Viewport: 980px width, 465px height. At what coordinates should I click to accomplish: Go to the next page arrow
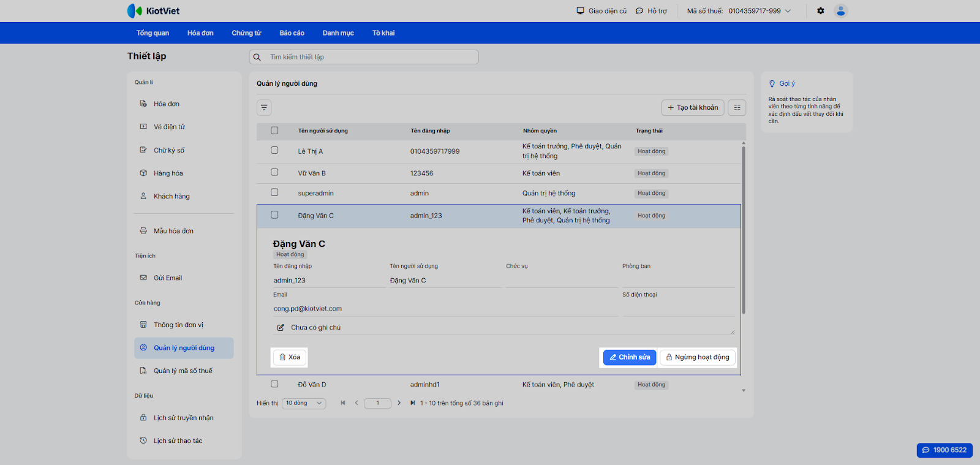pos(399,403)
